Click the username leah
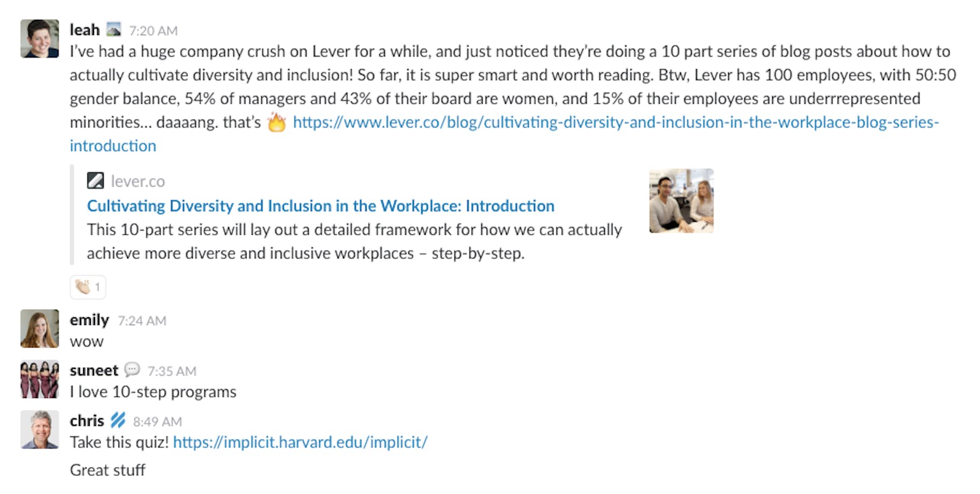The width and height of the screenshot is (980, 494). pos(85,30)
